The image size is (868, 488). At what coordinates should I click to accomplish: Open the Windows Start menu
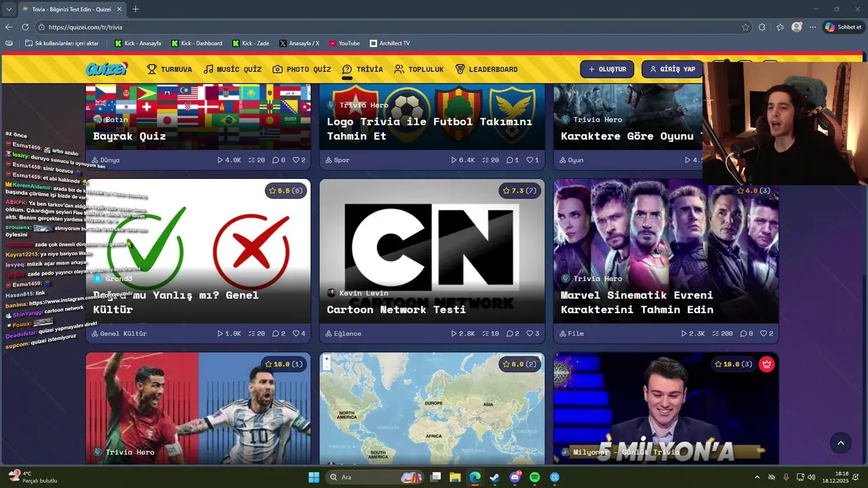coord(313,477)
